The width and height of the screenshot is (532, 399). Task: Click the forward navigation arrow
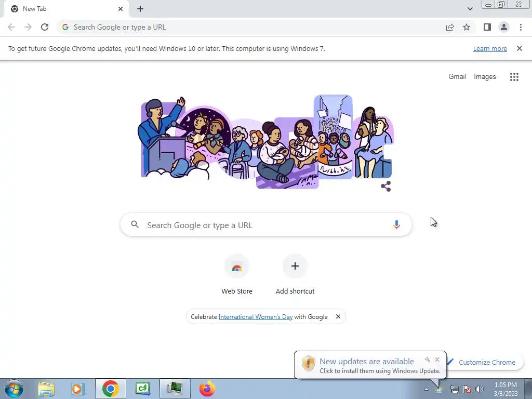click(x=28, y=27)
